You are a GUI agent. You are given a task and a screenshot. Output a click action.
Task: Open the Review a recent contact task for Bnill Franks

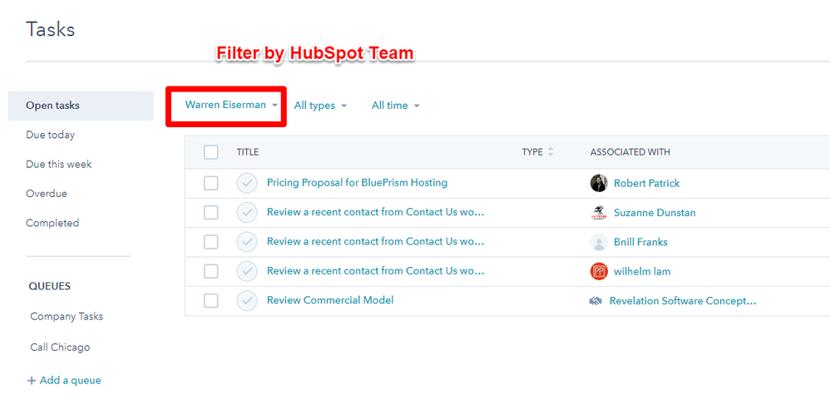tap(376, 241)
